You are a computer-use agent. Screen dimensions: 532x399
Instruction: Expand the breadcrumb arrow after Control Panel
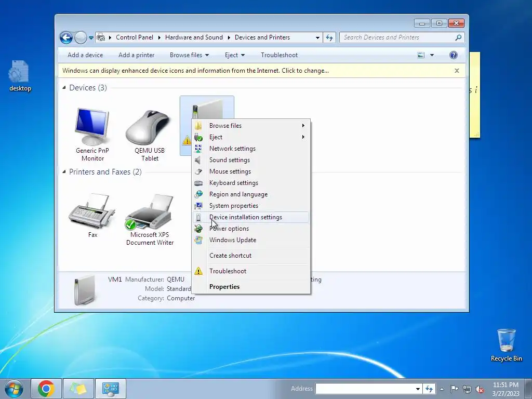tap(159, 37)
